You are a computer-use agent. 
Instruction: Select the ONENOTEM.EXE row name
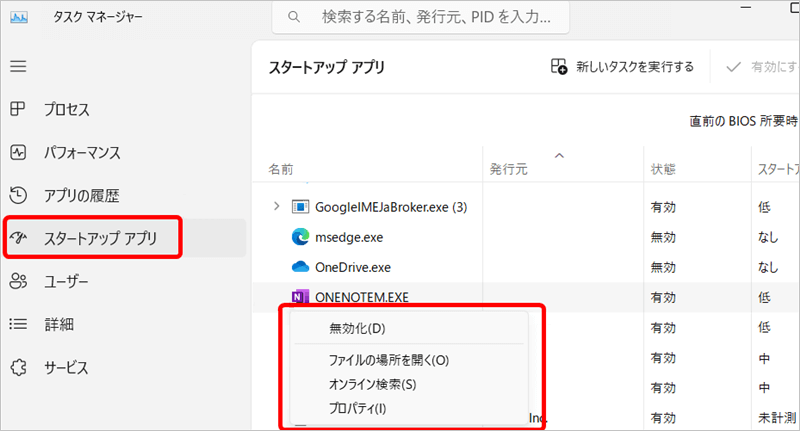(x=362, y=297)
